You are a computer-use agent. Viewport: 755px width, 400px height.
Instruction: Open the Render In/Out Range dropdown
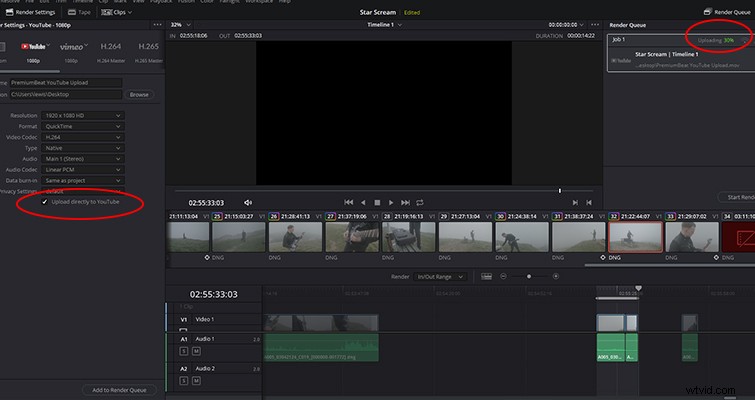click(x=440, y=277)
